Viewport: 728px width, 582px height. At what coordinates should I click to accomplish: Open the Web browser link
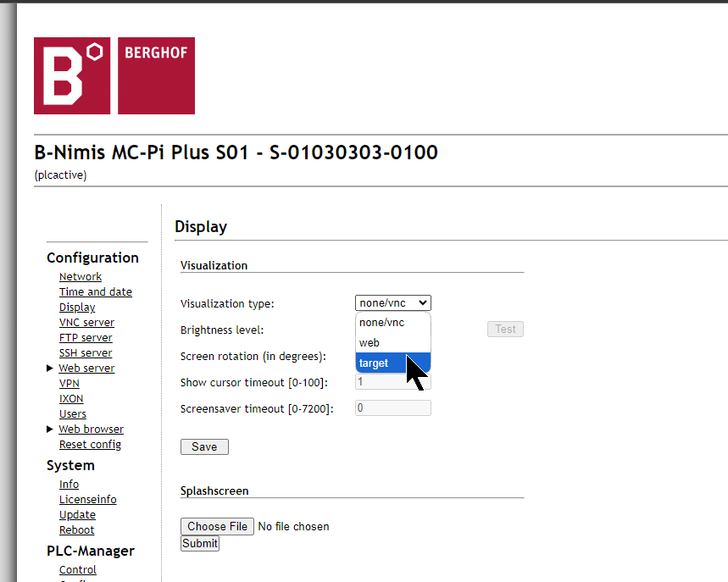(x=92, y=430)
